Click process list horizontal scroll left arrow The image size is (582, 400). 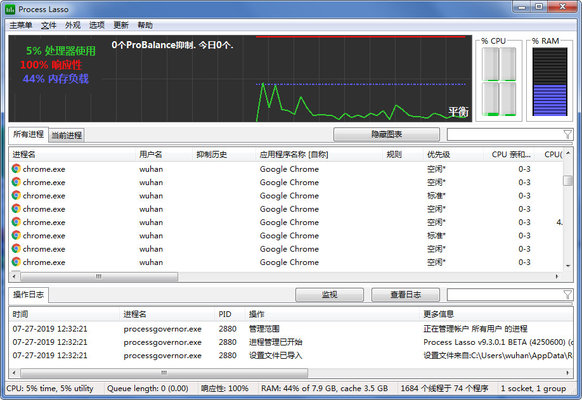point(14,276)
